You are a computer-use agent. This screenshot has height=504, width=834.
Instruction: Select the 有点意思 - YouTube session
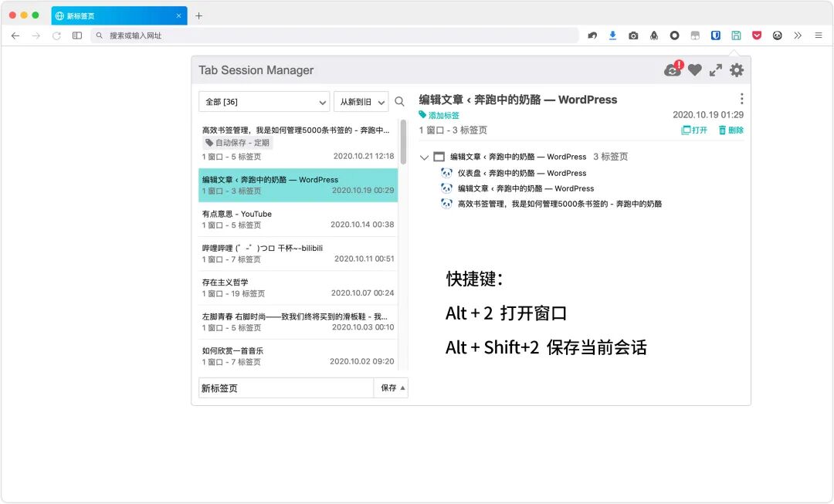coord(298,219)
